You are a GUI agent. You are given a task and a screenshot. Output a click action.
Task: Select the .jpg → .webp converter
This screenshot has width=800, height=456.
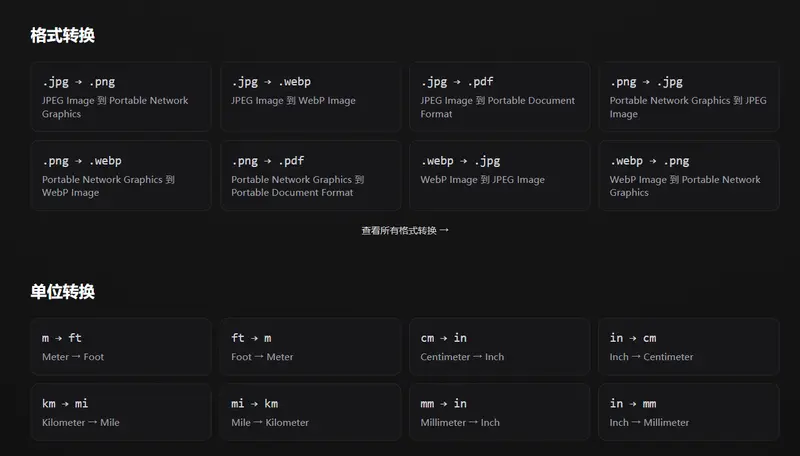(310, 96)
